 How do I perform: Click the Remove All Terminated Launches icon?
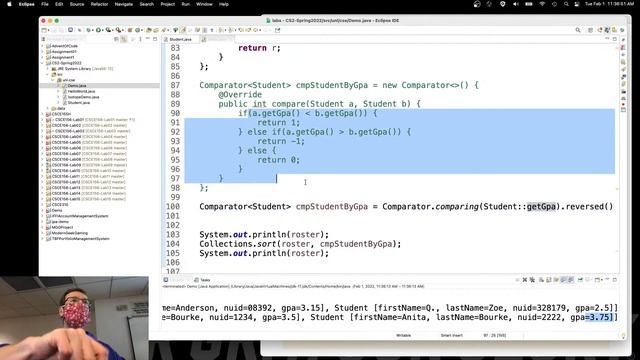532,280
